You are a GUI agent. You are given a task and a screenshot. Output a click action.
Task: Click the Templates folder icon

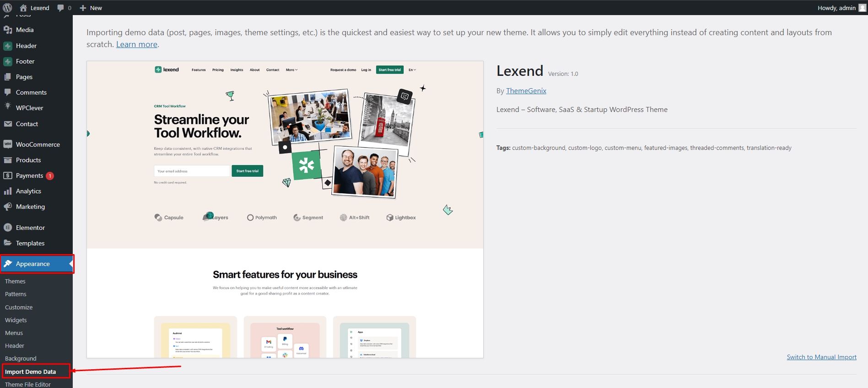point(8,243)
